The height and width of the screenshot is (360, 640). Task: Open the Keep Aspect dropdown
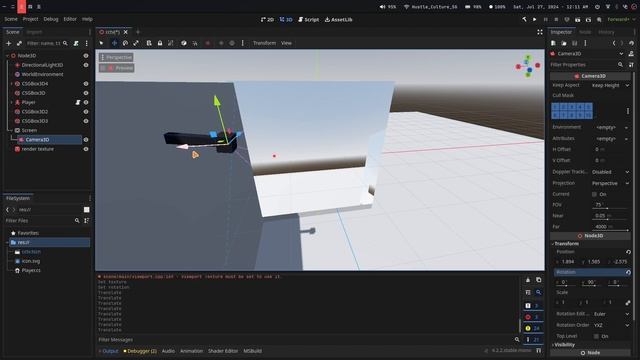(x=610, y=85)
